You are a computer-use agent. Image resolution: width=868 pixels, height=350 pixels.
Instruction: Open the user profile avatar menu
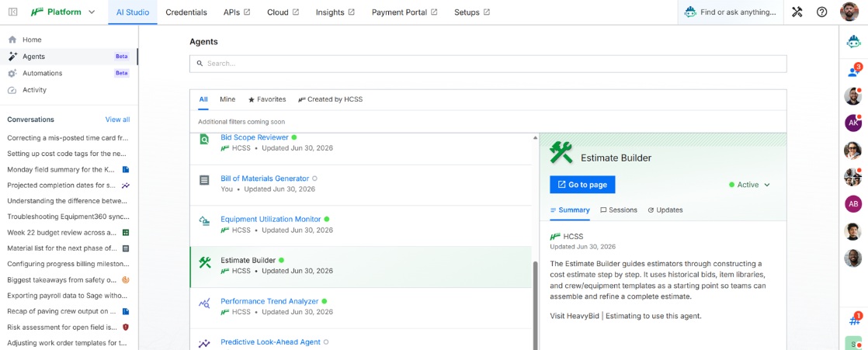pyautogui.click(x=849, y=12)
